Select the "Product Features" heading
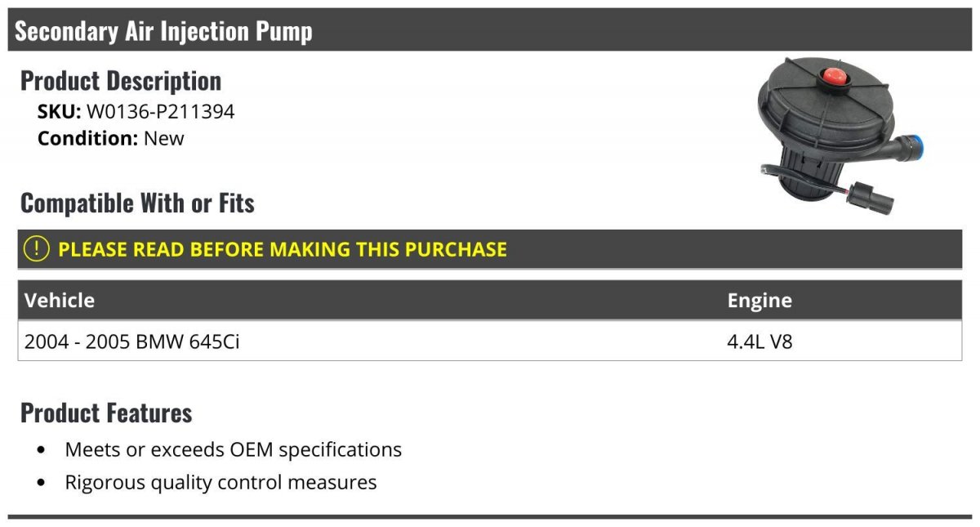Viewport: 980px width, 527px height. pyautogui.click(x=106, y=413)
